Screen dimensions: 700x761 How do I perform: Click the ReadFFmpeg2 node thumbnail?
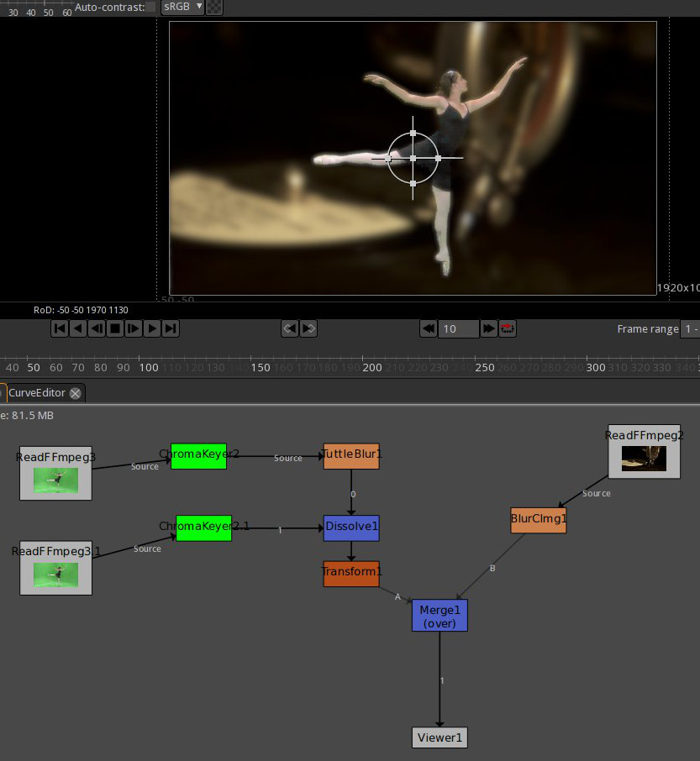(x=644, y=458)
